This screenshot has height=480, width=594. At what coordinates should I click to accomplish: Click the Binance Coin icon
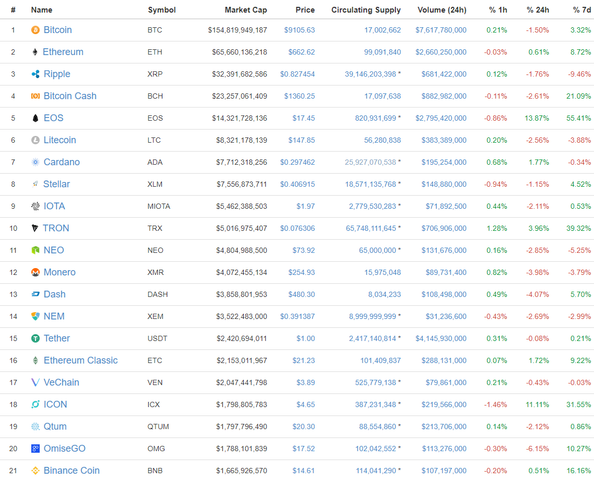(35, 471)
